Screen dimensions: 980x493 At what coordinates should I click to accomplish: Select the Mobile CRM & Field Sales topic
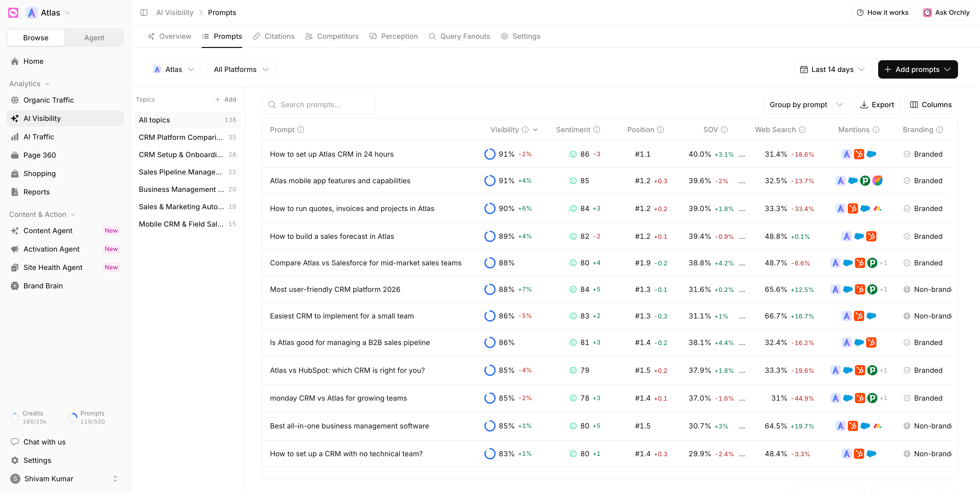pos(187,224)
